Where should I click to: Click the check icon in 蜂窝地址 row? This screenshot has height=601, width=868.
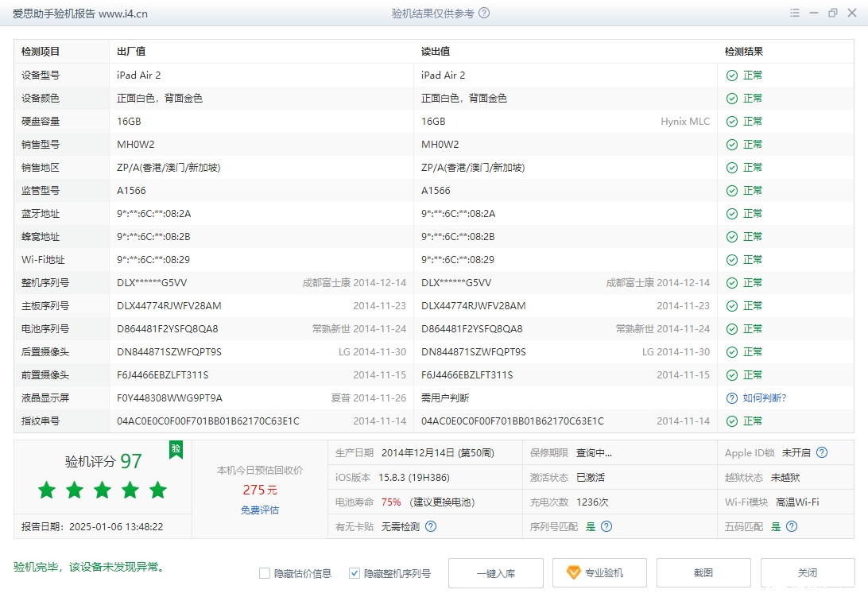[732, 237]
